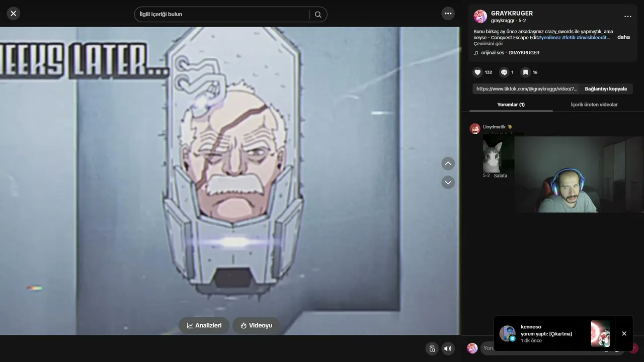
Task: Go to next video with down arrow
Action: (448, 182)
